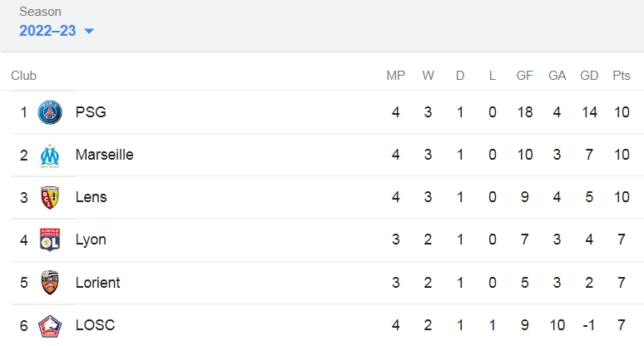Click the MP column header
The height and width of the screenshot is (346, 644).
click(395, 76)
